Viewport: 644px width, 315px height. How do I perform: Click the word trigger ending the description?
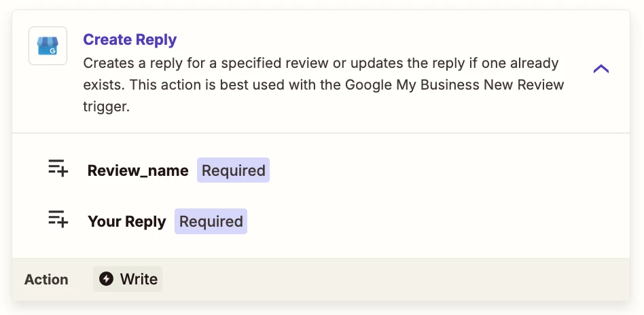[107, 107]
